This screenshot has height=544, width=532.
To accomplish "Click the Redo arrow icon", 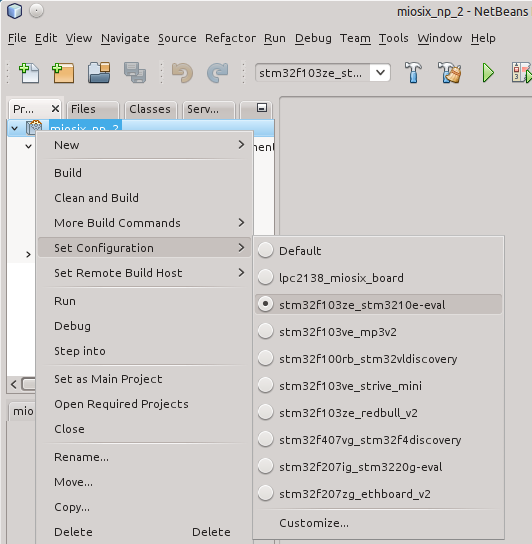I will (x=218, y=73).
